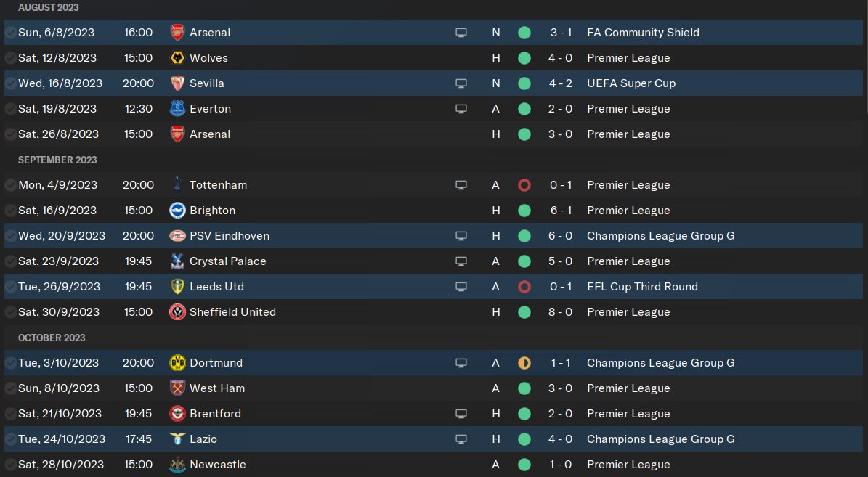Click the TV icon for the Leeds Utd match
The height and width of the screenshot is (477, 868).
tap(461, 287)
